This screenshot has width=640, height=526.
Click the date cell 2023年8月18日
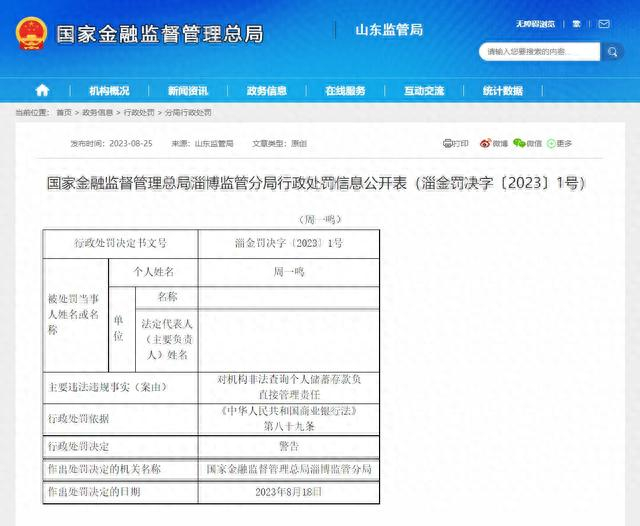289,492
